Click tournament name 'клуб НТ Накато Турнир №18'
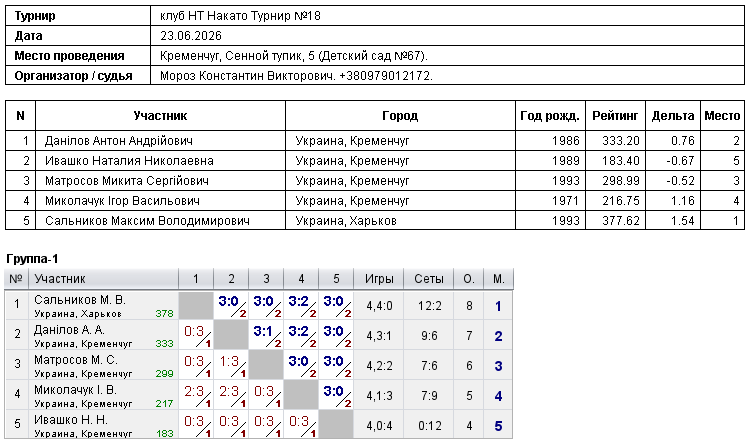 (x=240, y=16)
